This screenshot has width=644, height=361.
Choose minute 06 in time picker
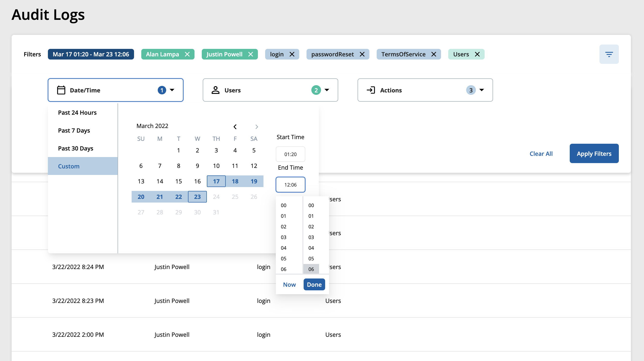click(311, 269)
